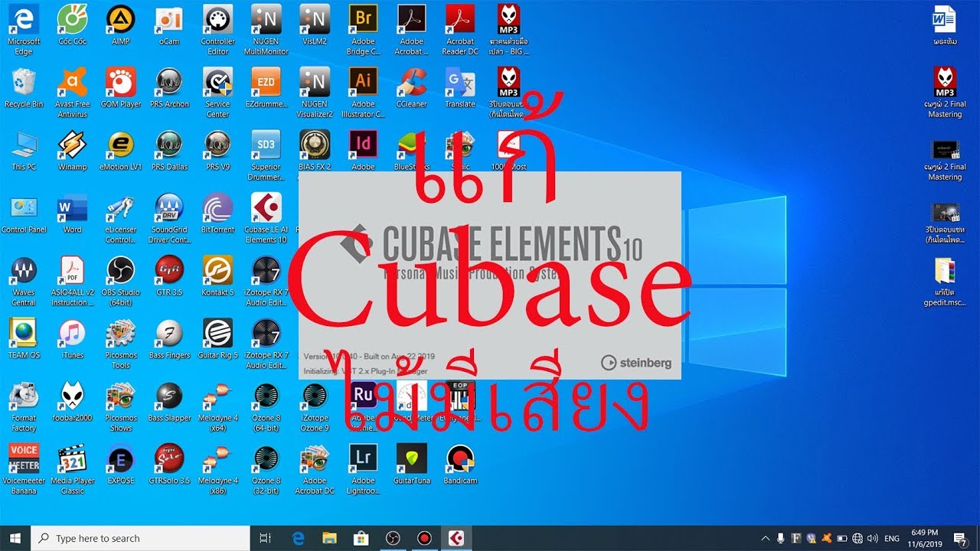Screen dimensions: 980x551
Task: Select the Format Factory icon
Action: (x=24, y=406)
